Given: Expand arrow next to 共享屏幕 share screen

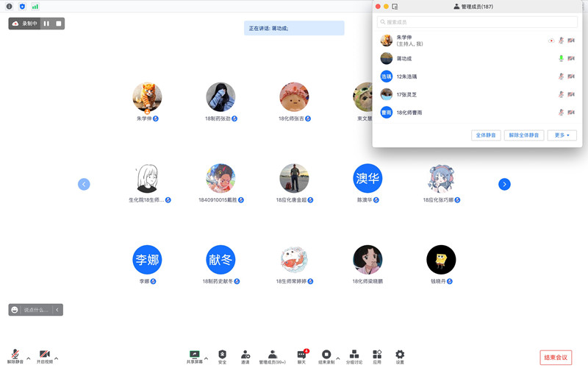Looking at the screenshot, I should pos(206,358).
